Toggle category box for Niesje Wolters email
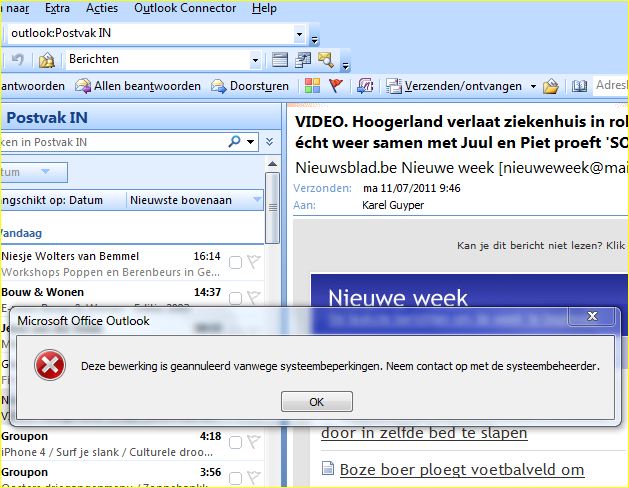Screen dimensions: 629x488 235,263
